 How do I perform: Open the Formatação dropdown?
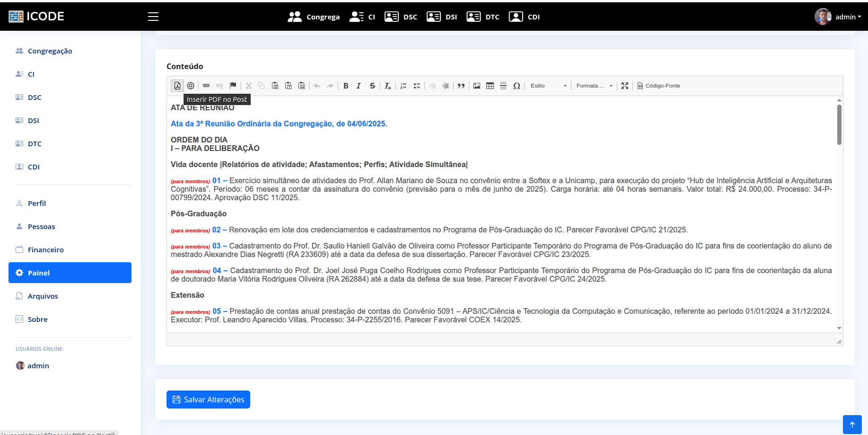594,86
